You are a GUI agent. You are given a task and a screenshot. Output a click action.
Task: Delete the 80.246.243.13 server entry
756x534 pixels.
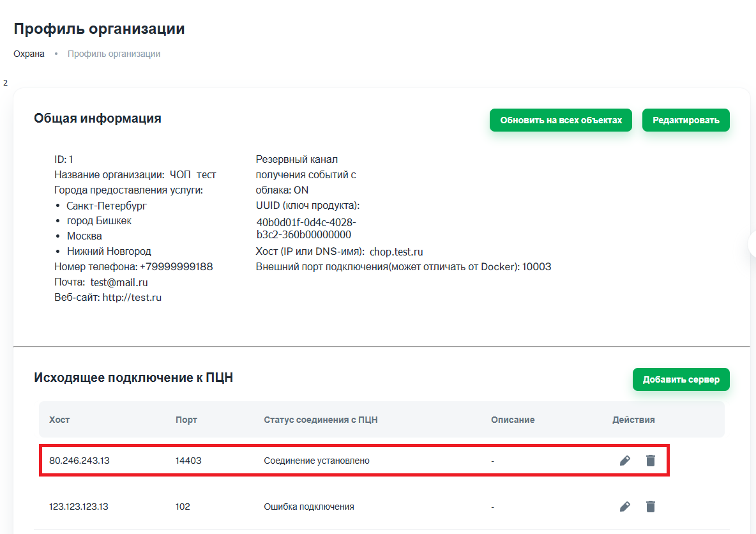pyautogui.click(x=650, y=461)
